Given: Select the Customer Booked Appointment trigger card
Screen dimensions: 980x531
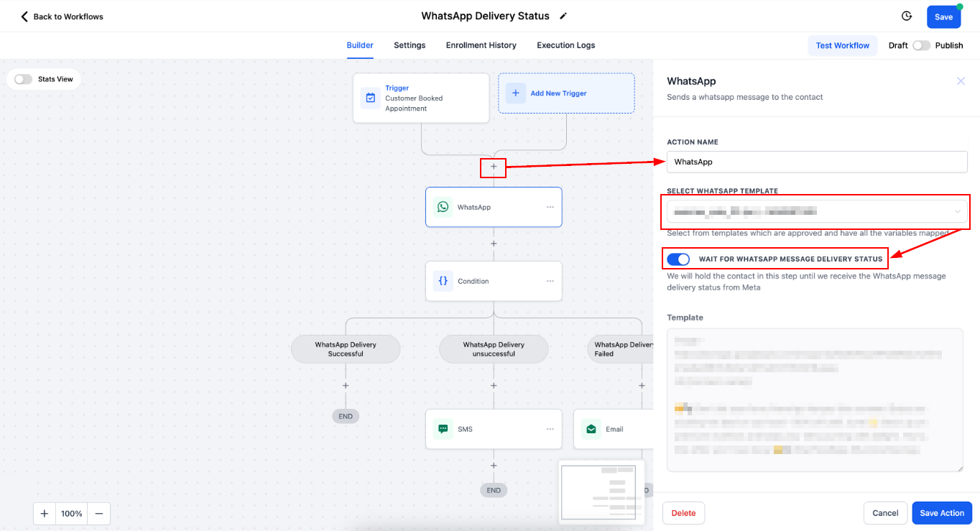Looking at the screenshot, I should [x=421, y=98].
